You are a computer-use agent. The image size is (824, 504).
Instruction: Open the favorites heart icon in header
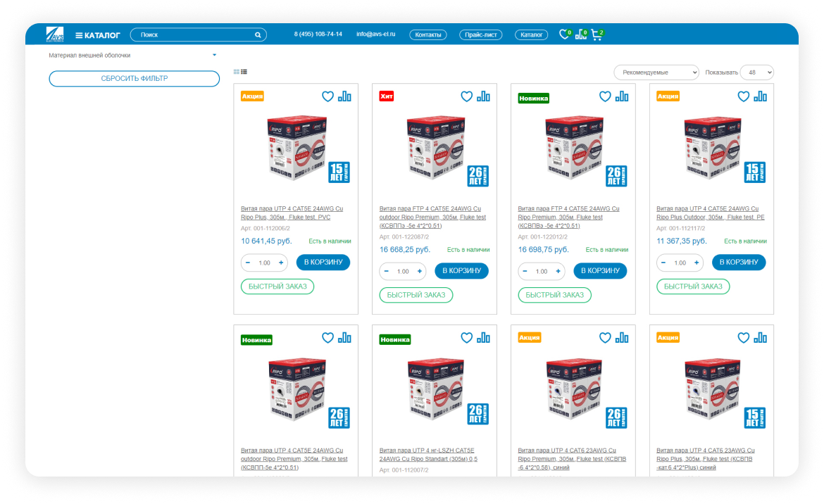click(x=564, y=34)
